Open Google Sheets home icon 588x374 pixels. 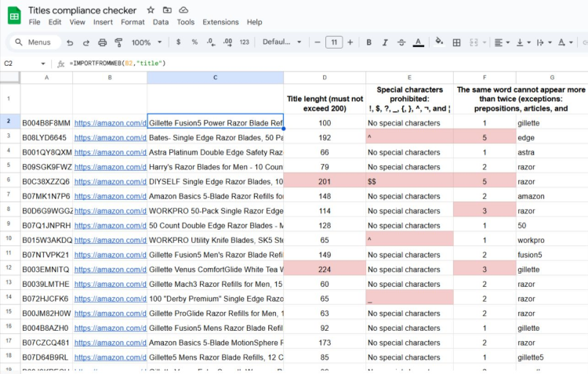[x=14, y=16]
